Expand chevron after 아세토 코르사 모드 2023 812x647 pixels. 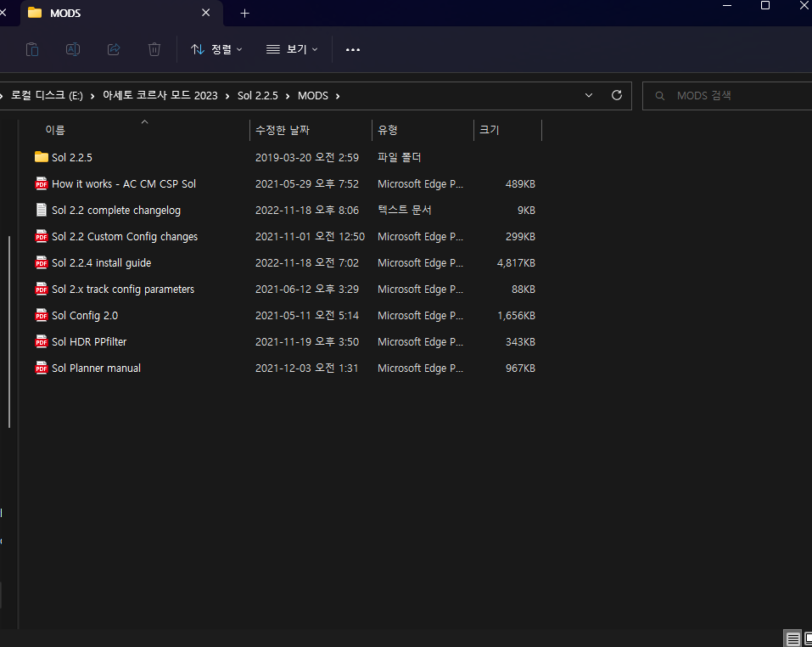click(227, 96)
